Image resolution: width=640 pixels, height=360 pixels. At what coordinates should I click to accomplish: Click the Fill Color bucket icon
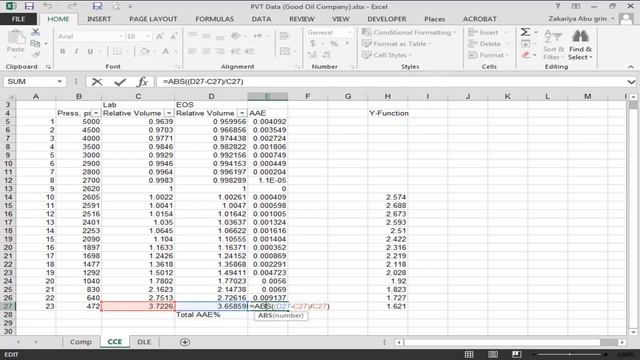click(x=144, y=51)
